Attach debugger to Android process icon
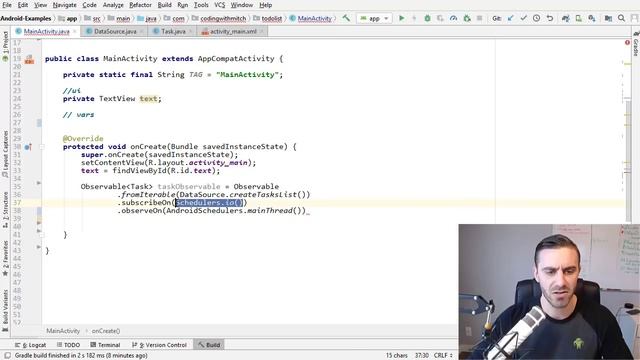Viewport: 640px width, 360px height. tap(467, 18)
